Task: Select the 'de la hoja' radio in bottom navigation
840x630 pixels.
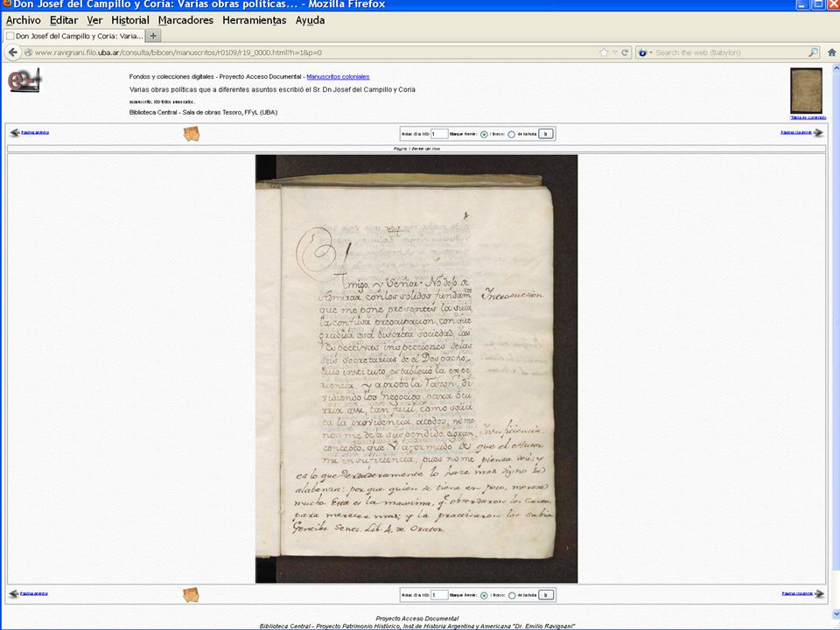Action: [512, 595]
